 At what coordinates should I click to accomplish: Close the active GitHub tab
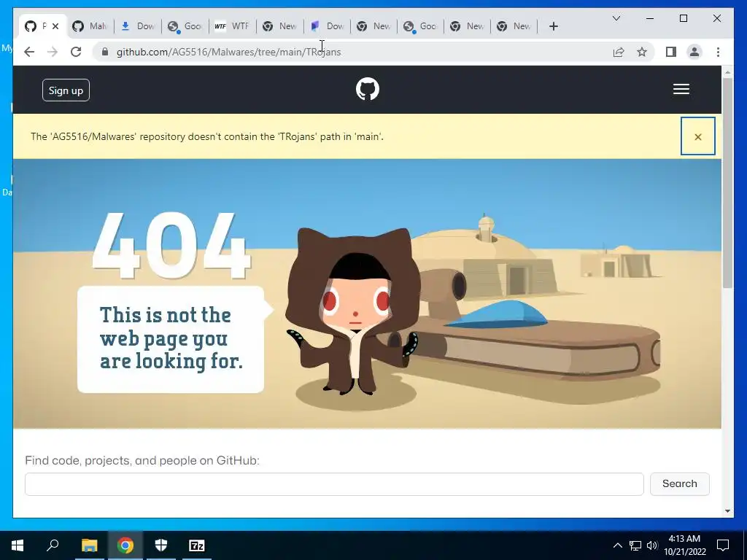coord(55,26)
